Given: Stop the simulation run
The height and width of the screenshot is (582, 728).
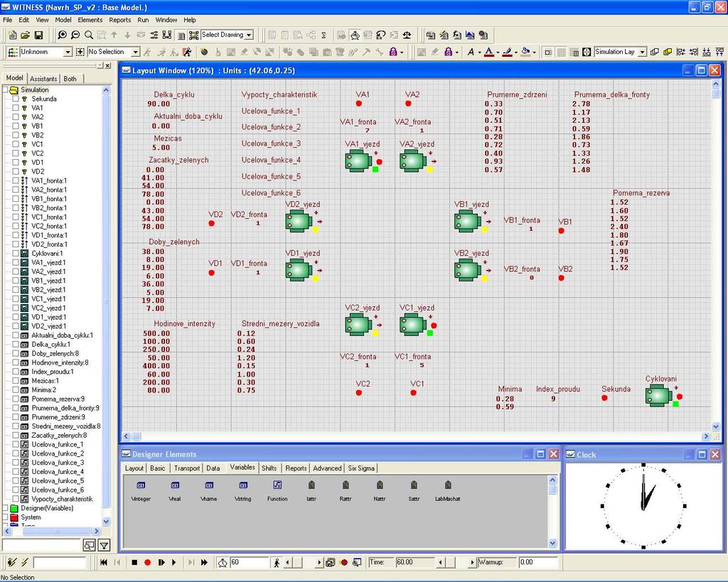Looking at the screenshot, I should (x=134, y=563).
